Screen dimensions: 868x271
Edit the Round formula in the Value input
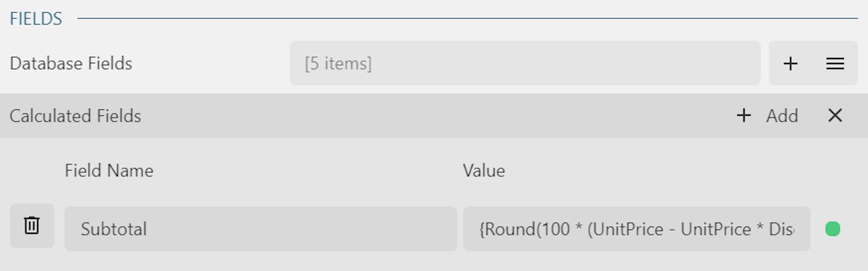(637, 229)
